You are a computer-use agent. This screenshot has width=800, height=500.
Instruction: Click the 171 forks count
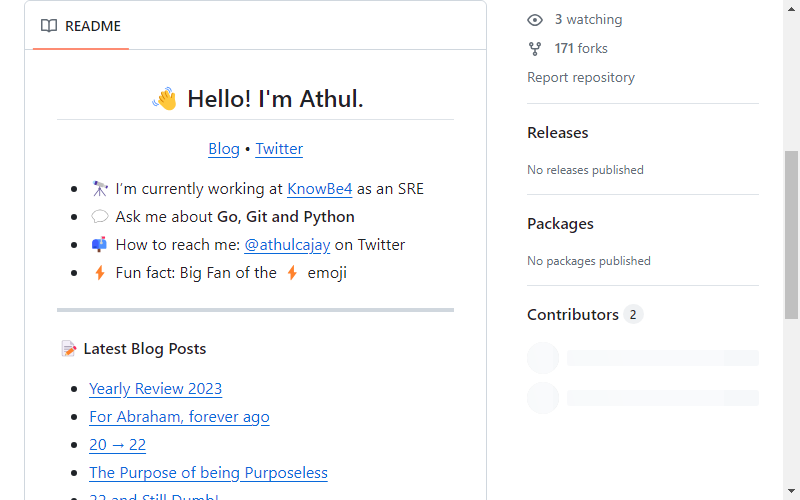(x=581, y=48)
